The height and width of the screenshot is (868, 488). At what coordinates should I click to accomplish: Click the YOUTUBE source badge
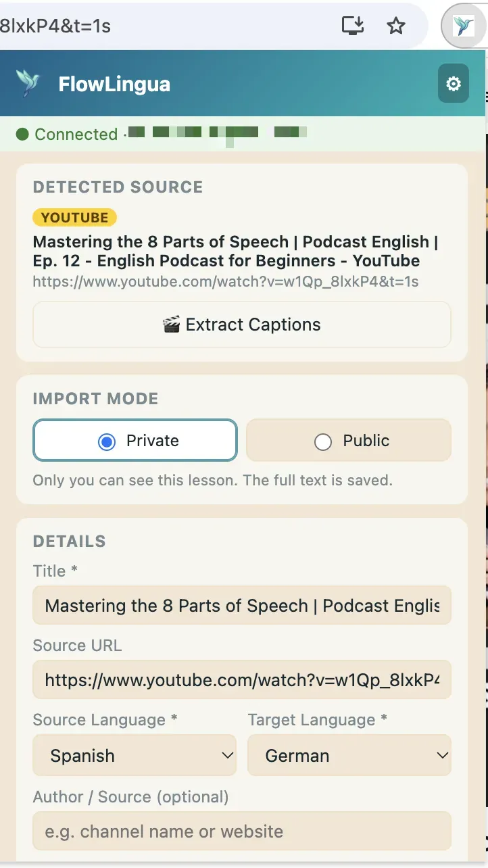click(x=75, y=218)
